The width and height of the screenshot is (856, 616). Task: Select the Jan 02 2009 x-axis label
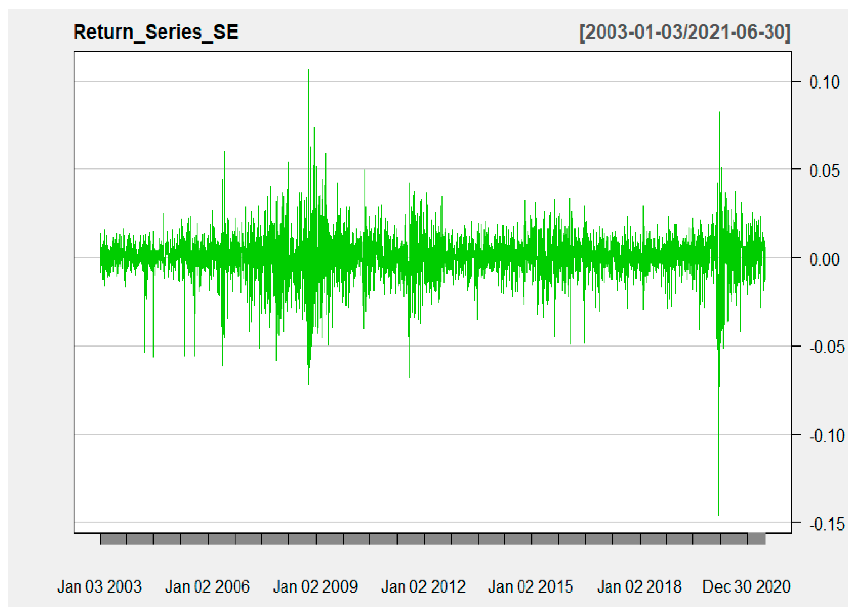pyautogui.click(x=315, y=587)
